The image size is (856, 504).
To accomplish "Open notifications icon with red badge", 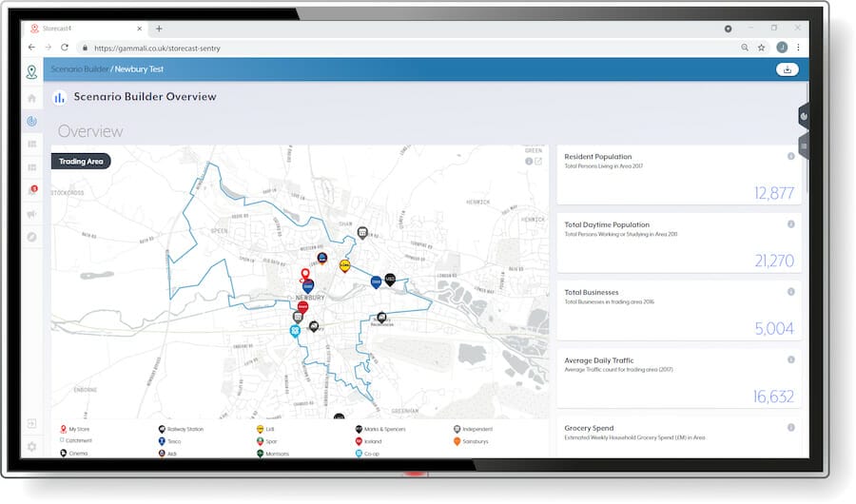I will [x=32, y=190].
